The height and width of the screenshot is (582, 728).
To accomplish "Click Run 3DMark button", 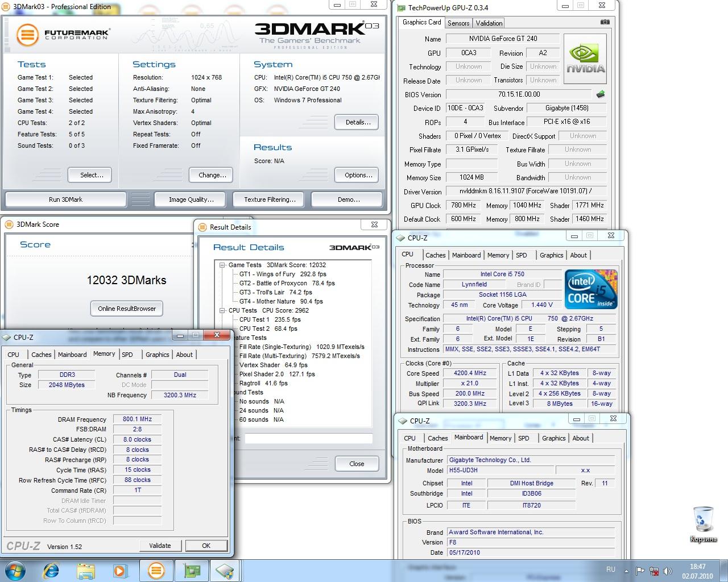I will [66, 199].
